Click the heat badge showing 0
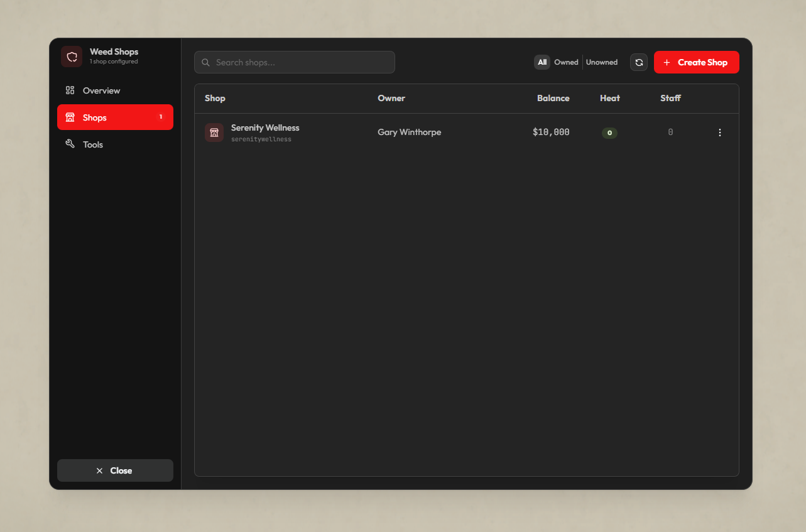 coord(609,133)
